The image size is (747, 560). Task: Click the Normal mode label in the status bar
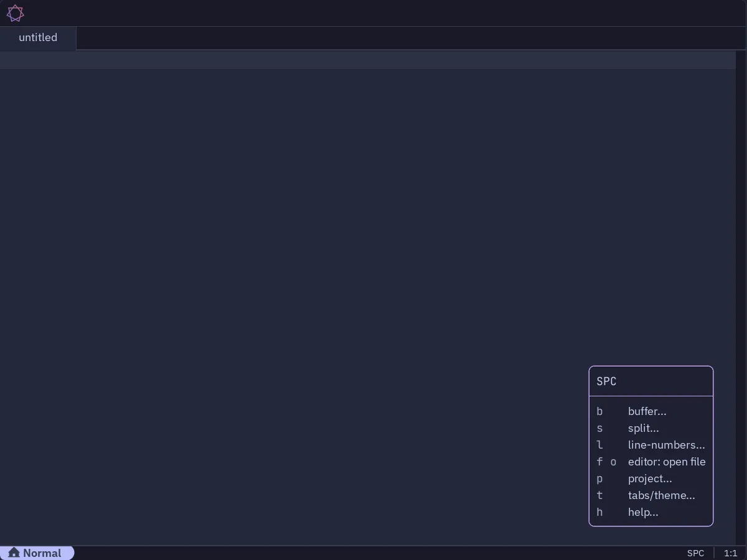[42, 553]
